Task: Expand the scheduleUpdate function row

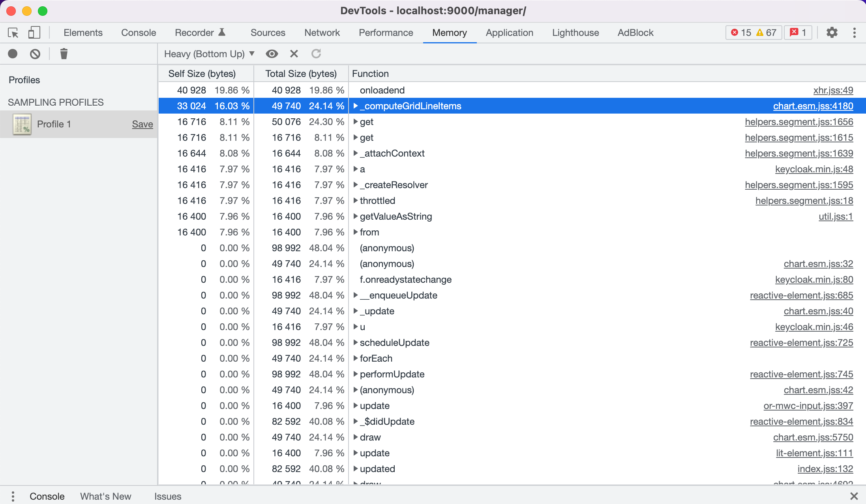Action: pyautogui.click(x=356, y=342)
